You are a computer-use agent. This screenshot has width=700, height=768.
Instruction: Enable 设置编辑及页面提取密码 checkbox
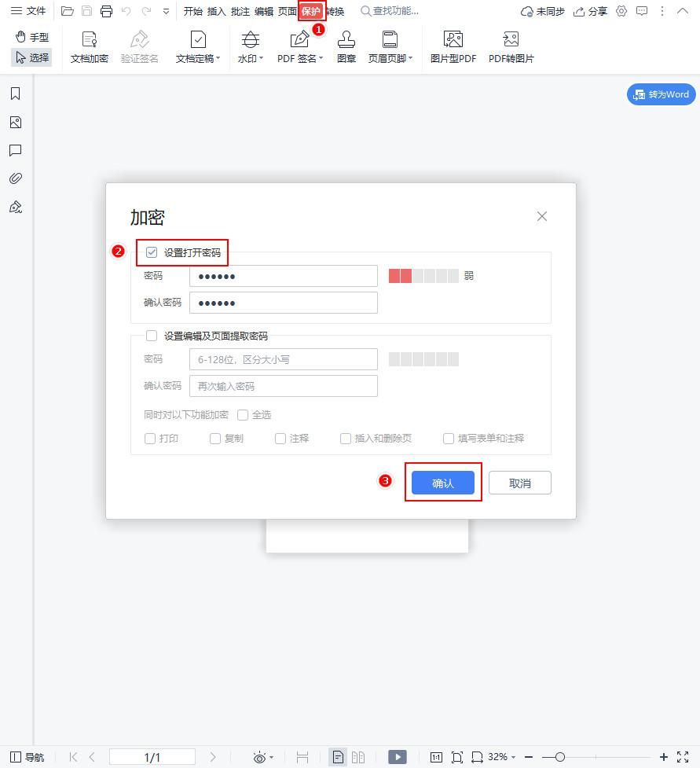coord(152,336)
